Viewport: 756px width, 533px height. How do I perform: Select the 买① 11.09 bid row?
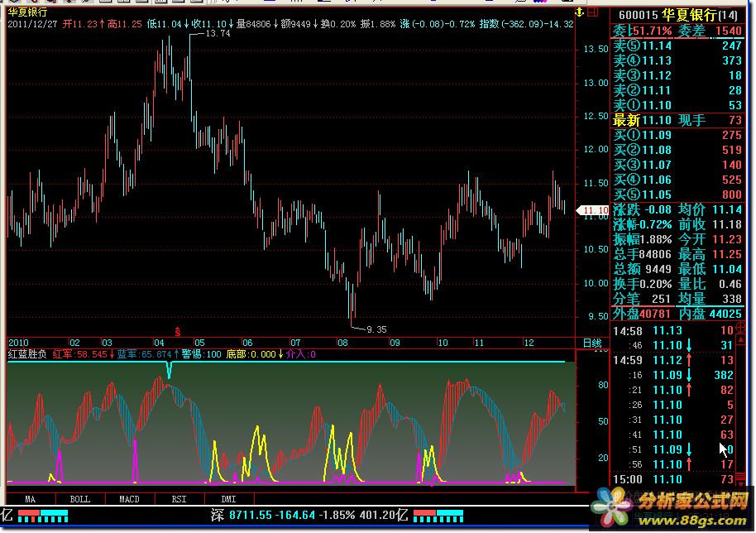pos(678,135)
